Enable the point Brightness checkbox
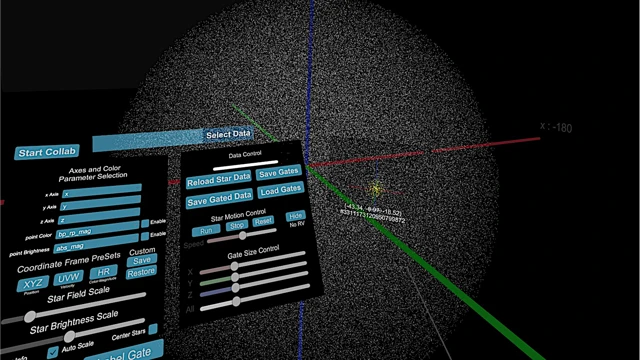 144,236
